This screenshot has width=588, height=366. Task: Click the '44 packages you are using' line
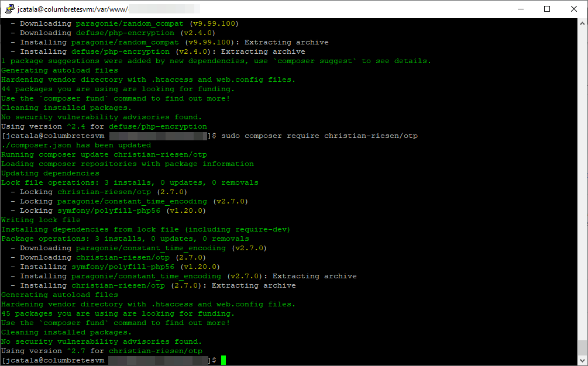(x=118, y=89)
